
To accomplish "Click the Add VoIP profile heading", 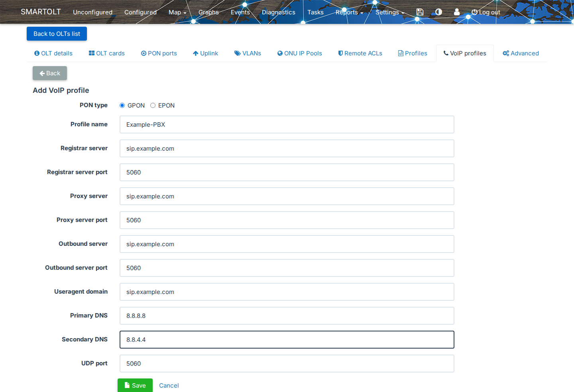I will 61,90.
